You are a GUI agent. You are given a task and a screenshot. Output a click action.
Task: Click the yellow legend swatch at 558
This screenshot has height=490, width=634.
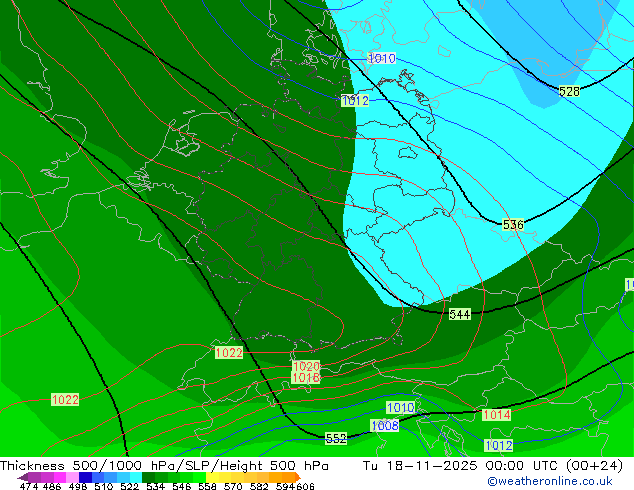click(x=212, y=477)
